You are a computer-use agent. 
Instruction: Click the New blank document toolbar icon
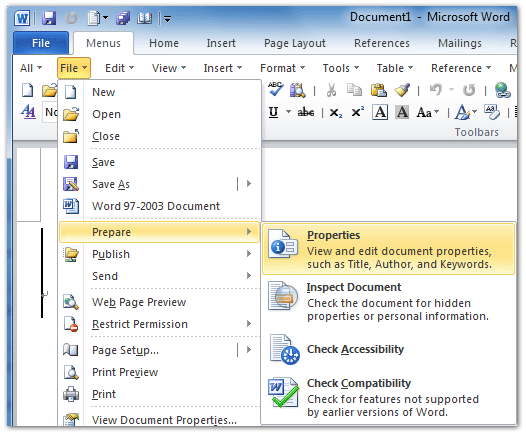[x=28, y=90]
